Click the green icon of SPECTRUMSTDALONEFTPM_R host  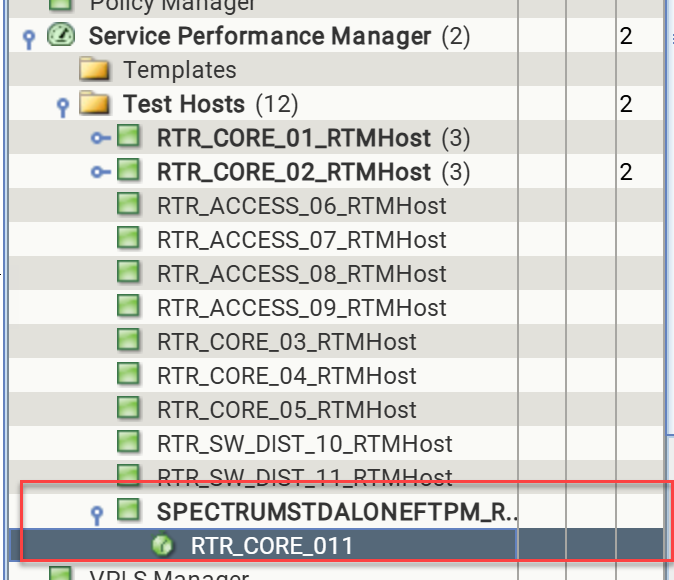coord(128,509)
